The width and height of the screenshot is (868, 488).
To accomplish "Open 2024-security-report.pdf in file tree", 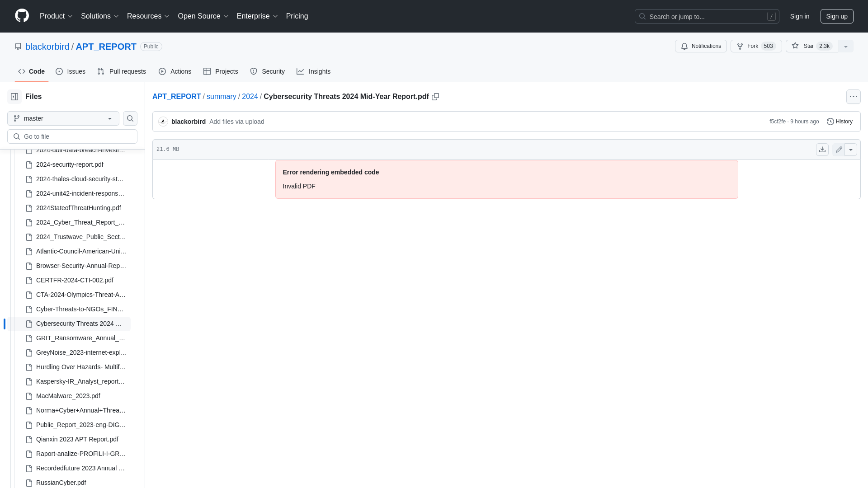I will (70, 164).
